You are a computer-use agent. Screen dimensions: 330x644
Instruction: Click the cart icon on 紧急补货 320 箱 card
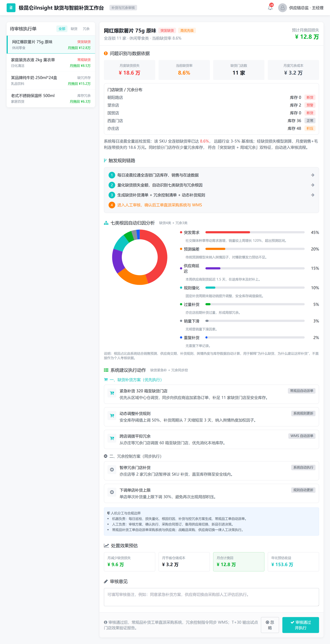(x=112, y=393)
